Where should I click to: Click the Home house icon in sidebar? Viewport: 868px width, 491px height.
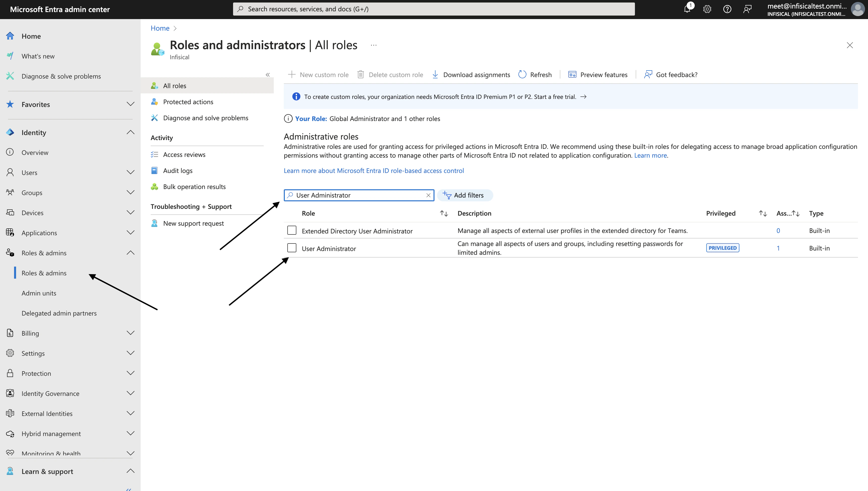pyautogui.click(x=10, y=36)
